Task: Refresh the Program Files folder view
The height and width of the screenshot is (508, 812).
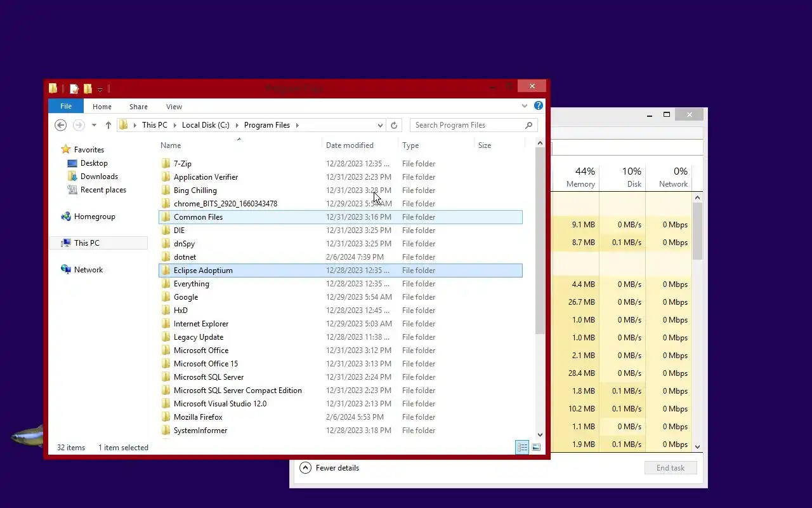Action: [394, 125]
